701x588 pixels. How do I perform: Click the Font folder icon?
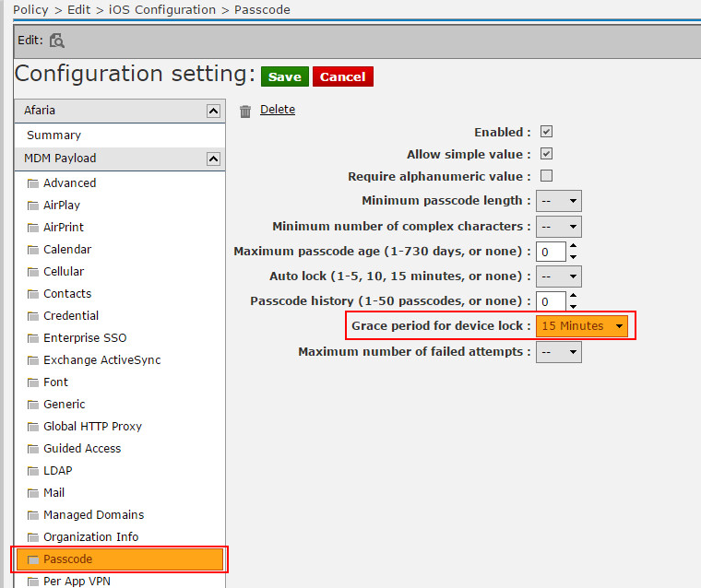pos(32,382)
